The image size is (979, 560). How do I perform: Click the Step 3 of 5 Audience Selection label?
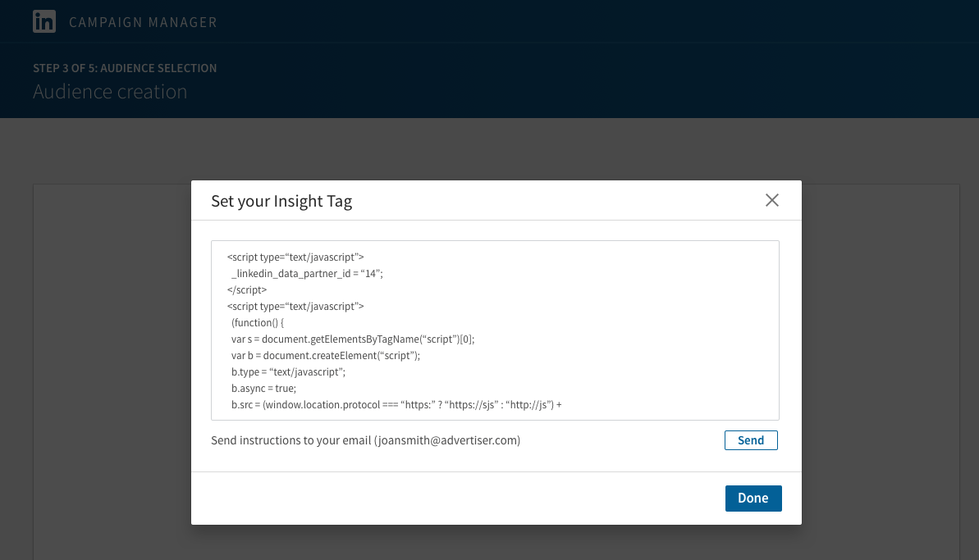click(125, 68)
